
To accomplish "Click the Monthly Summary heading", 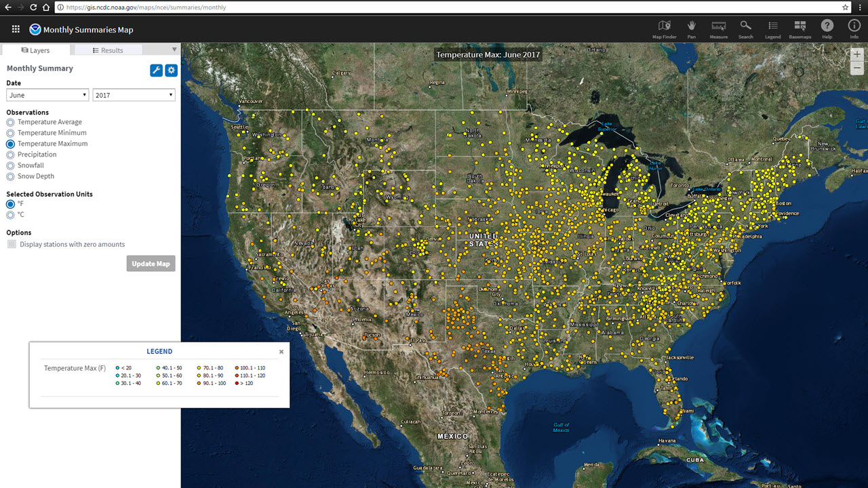I will click(39, 68).
